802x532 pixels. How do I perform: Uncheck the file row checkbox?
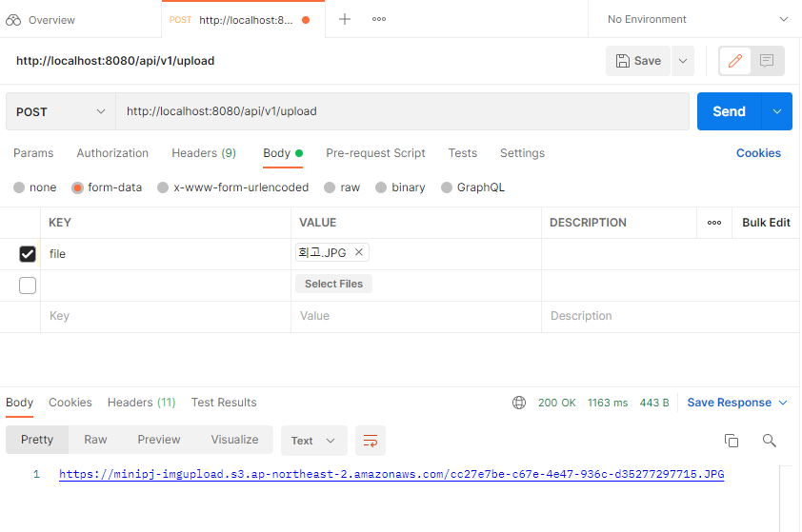tap(28, 254)
